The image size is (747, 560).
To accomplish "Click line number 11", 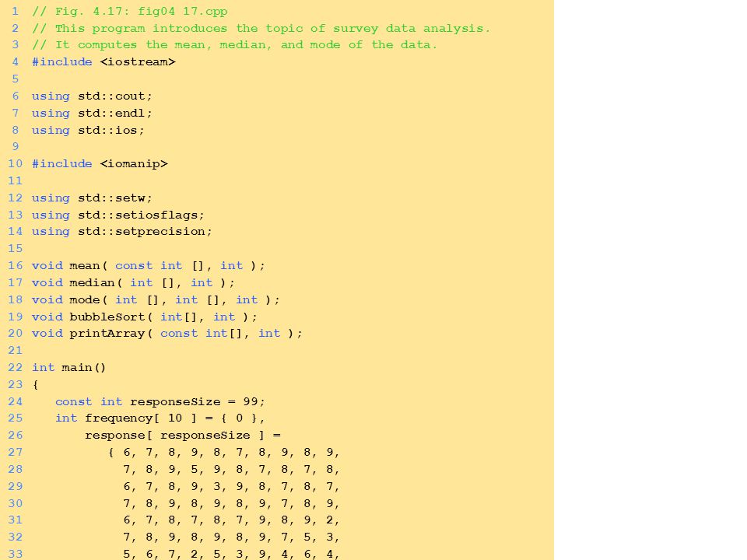I will coord(16,181).
